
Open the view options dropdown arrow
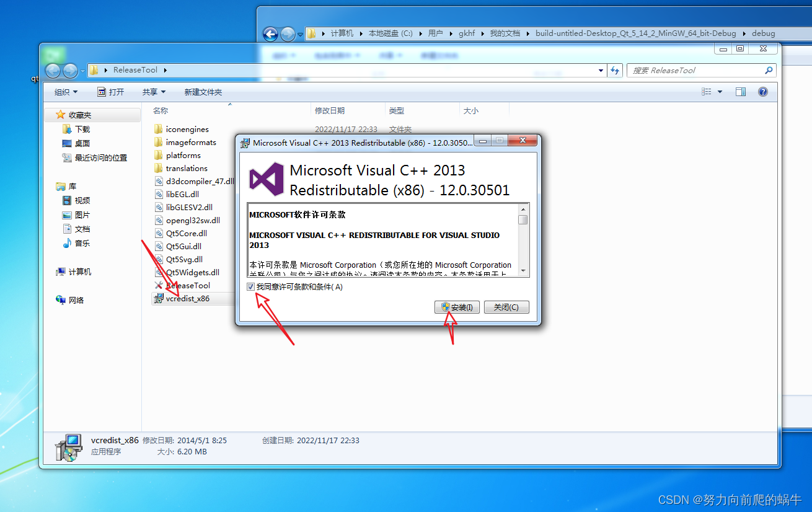[720, 92]
